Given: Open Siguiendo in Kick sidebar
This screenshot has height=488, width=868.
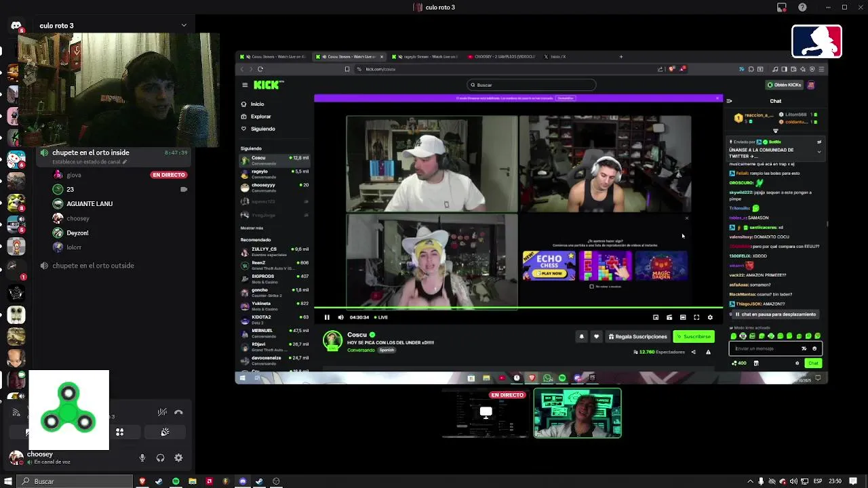Looking at the screenshot, I should (x=262, y=129).
